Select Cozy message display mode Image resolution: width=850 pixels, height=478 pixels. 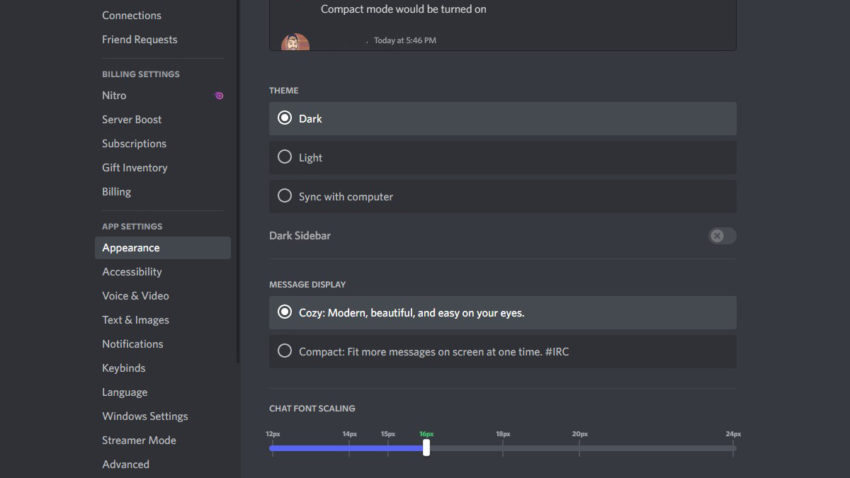pos(503,313)
